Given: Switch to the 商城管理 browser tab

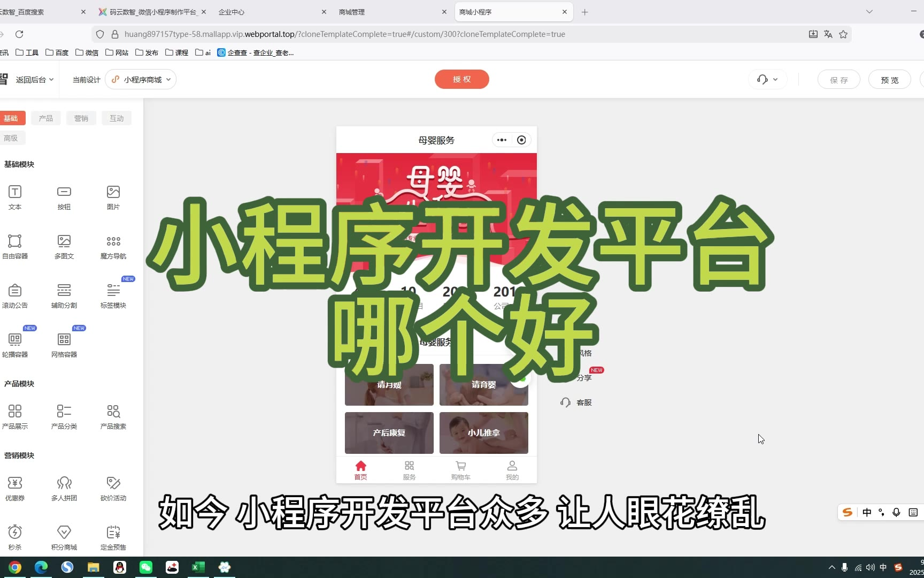Looking at the screenshot, I should click(392, 12).
